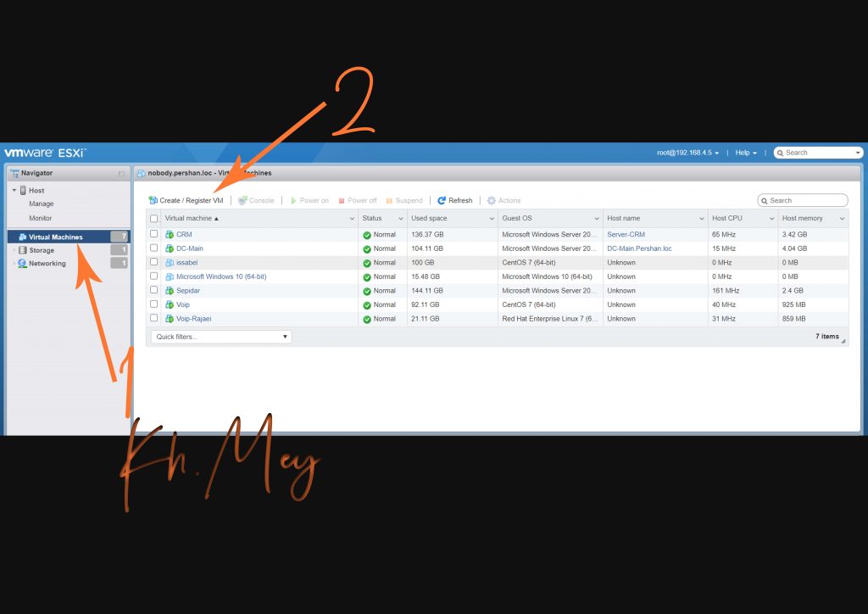Open the CRM virtual machine link
868x614 pixels.
(x=184, y=235)
